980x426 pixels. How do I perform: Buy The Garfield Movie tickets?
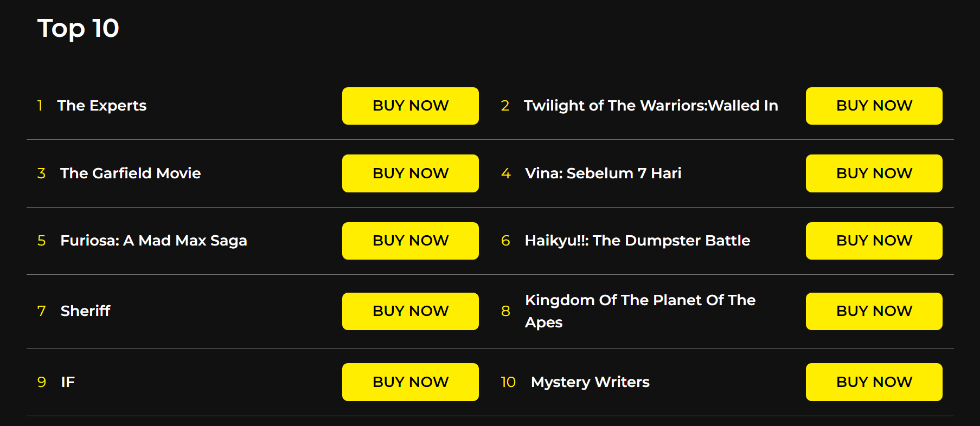point(410,173)
